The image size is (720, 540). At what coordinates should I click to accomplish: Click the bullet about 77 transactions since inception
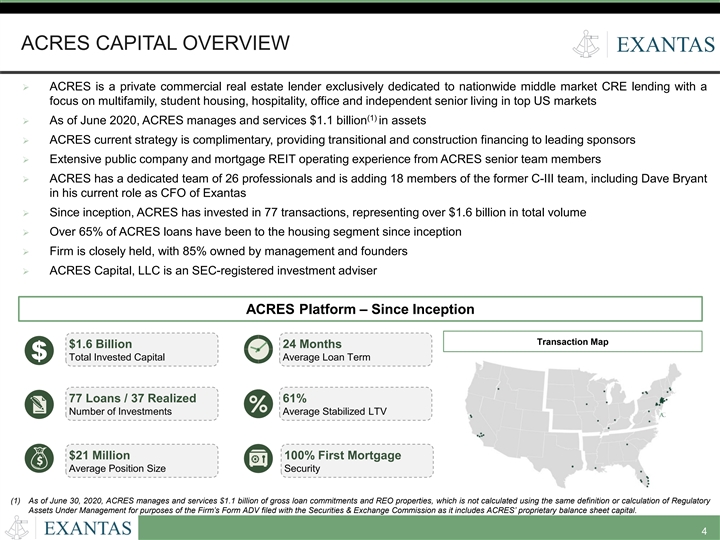tap(318, 212)
